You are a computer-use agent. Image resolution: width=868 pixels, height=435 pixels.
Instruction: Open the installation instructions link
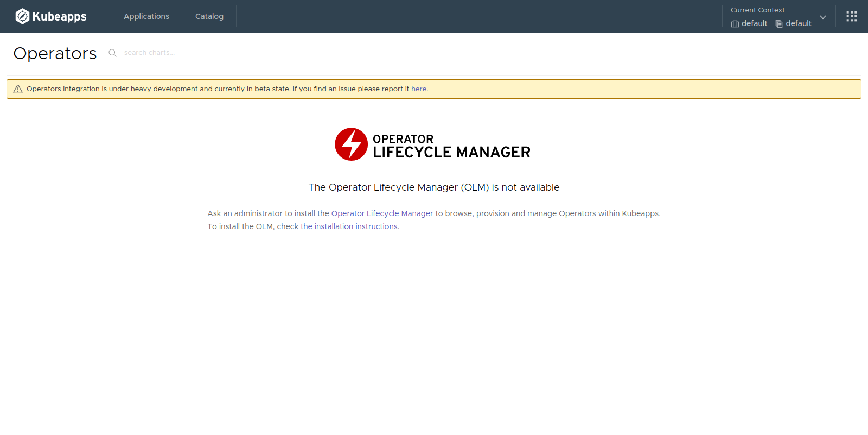coord(349,226)
